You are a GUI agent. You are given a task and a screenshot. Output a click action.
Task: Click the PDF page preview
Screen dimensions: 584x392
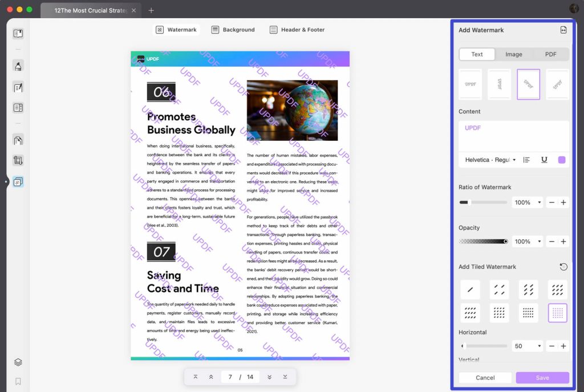[240, 206]
